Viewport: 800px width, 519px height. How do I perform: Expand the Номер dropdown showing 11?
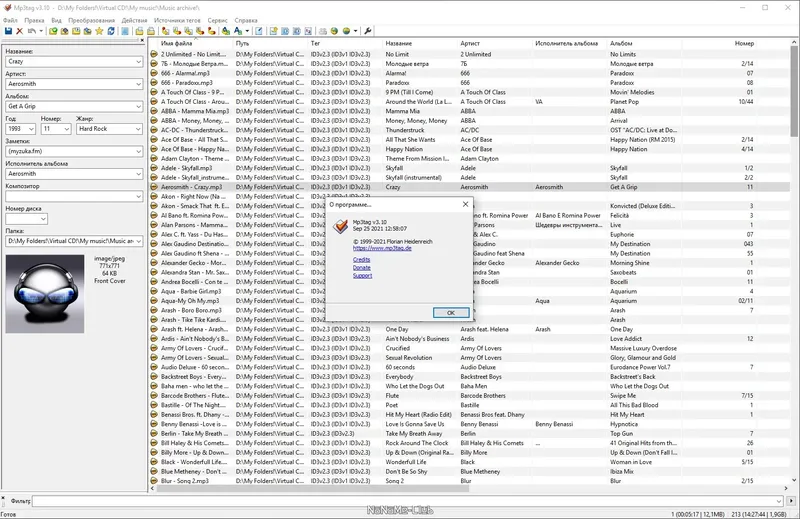[67, 129]
